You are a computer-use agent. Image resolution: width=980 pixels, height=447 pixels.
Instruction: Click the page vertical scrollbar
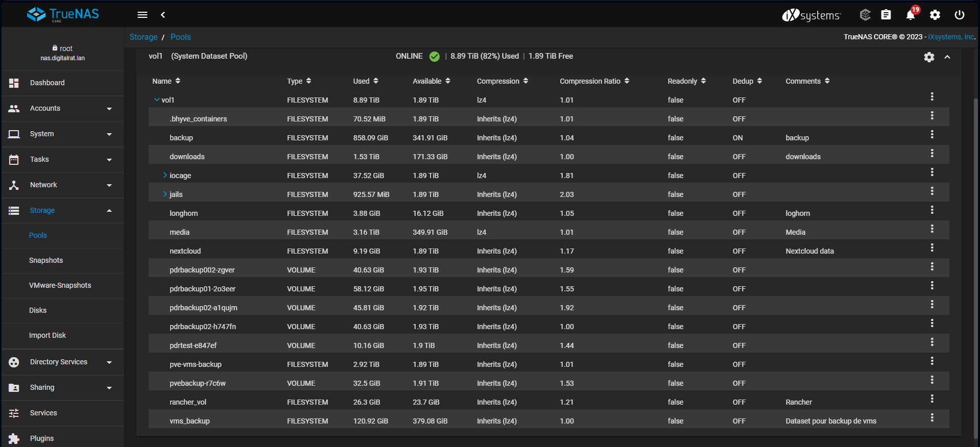pyautogui.click(x=976, y=255)
